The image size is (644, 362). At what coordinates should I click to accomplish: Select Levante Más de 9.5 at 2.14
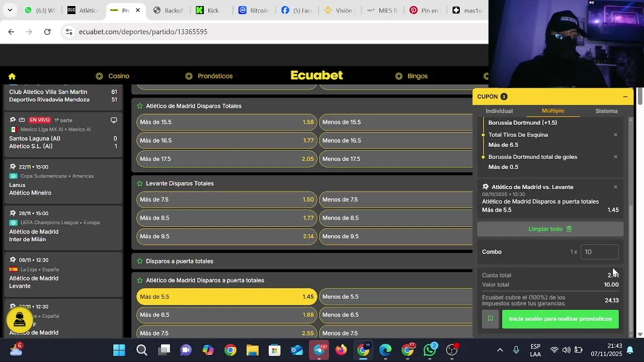click(226, 236)
